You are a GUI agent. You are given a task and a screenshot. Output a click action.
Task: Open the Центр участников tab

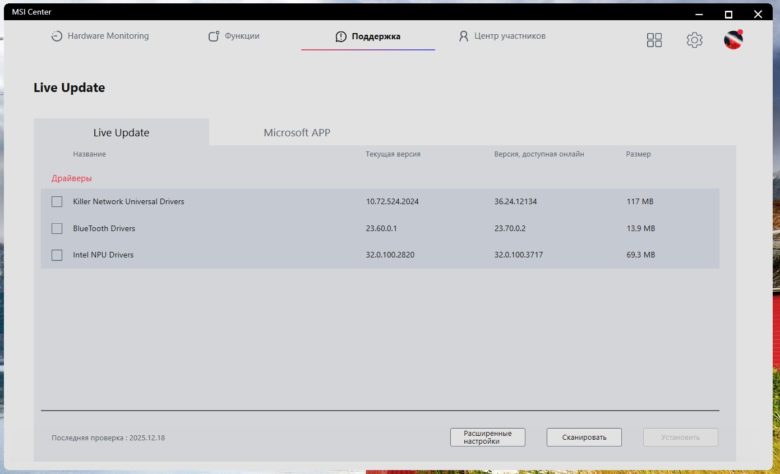pos(501,36)
